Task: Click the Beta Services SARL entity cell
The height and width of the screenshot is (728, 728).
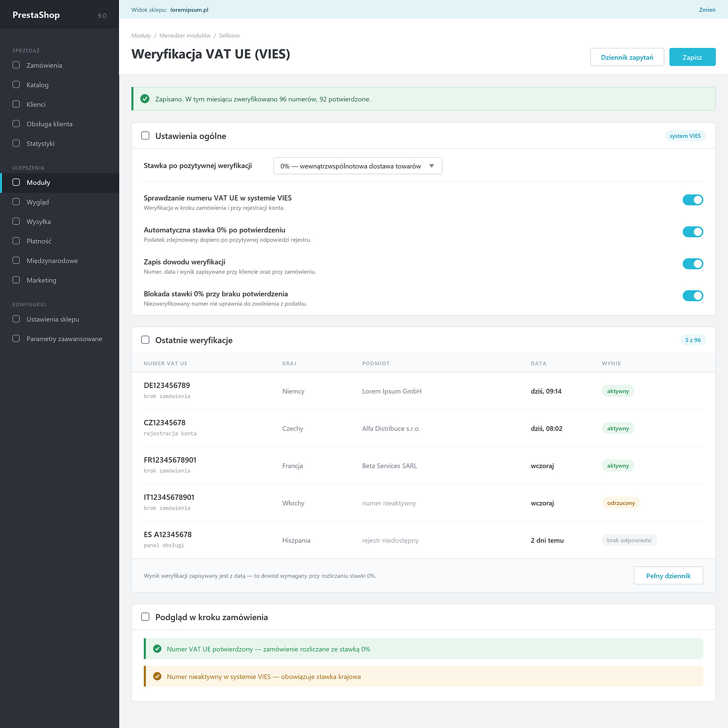Action: 389,466
